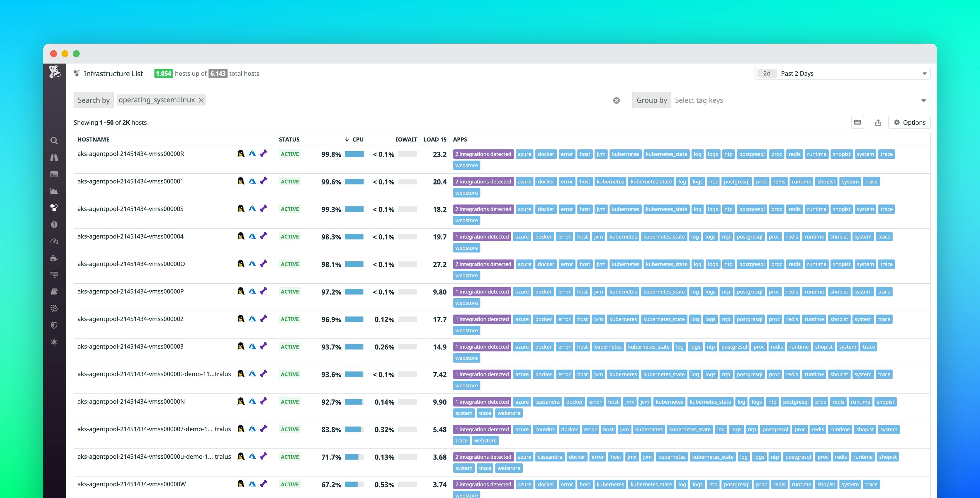Select the Security shield icon in sidebar
This screenshot has height=498, width=980.
pyautogui.click(x=54, y=325)
